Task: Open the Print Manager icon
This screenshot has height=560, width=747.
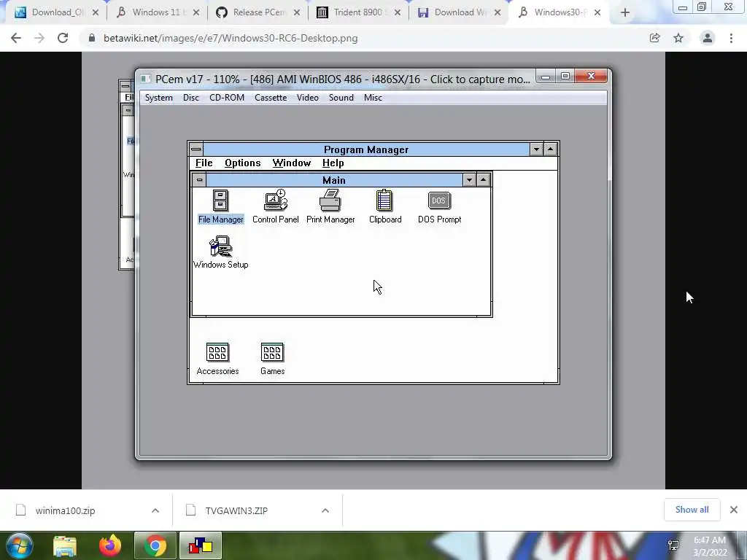Action: pyautogui.click(x=330, y=206)
